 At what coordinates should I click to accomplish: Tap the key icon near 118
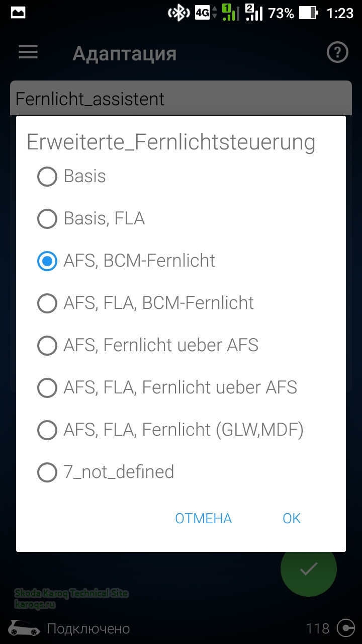click(x=345, y=628)
